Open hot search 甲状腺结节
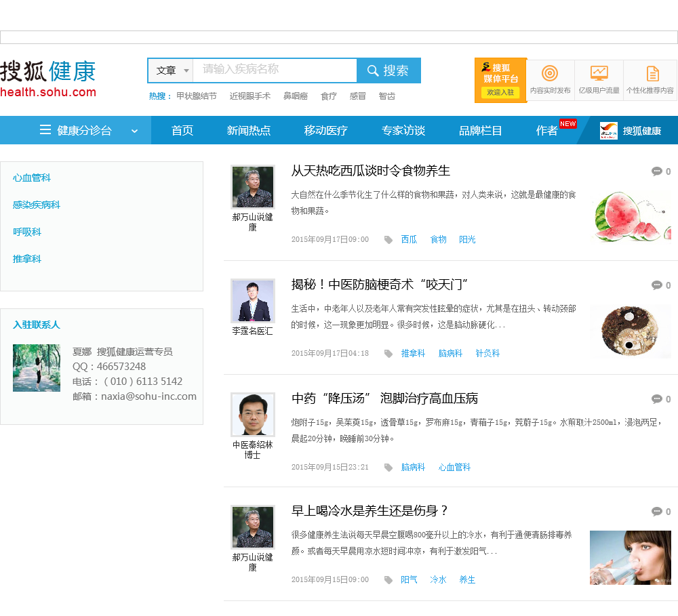This screenshot has height=616, width=678. [197, 96]
